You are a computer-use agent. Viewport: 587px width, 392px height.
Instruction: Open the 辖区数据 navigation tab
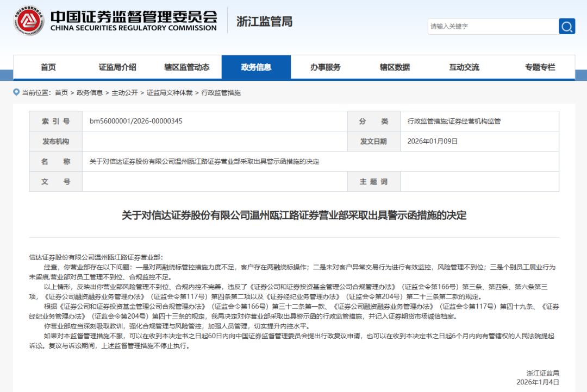[x=395, y=67]
